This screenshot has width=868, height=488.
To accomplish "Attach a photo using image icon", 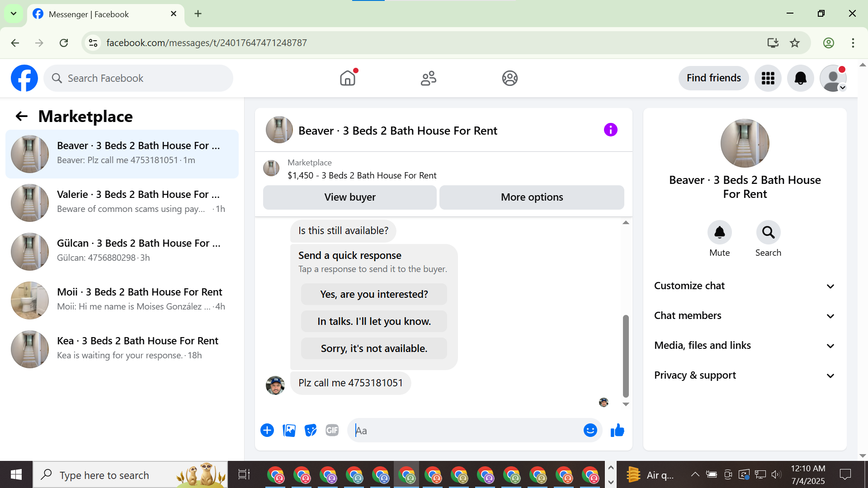I will (x=289, y=430).
